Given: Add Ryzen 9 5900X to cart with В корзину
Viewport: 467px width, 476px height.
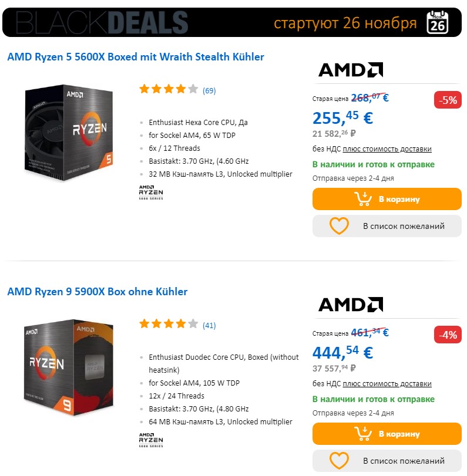Looking at the screenshot, I should coord(399,434).
